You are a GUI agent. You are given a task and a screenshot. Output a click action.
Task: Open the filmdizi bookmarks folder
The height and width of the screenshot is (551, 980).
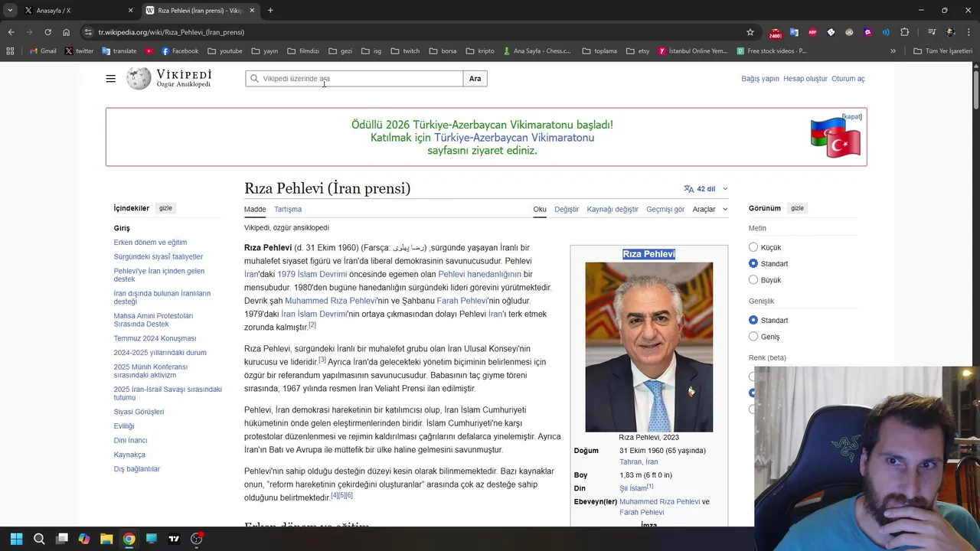tap(303, 51)
